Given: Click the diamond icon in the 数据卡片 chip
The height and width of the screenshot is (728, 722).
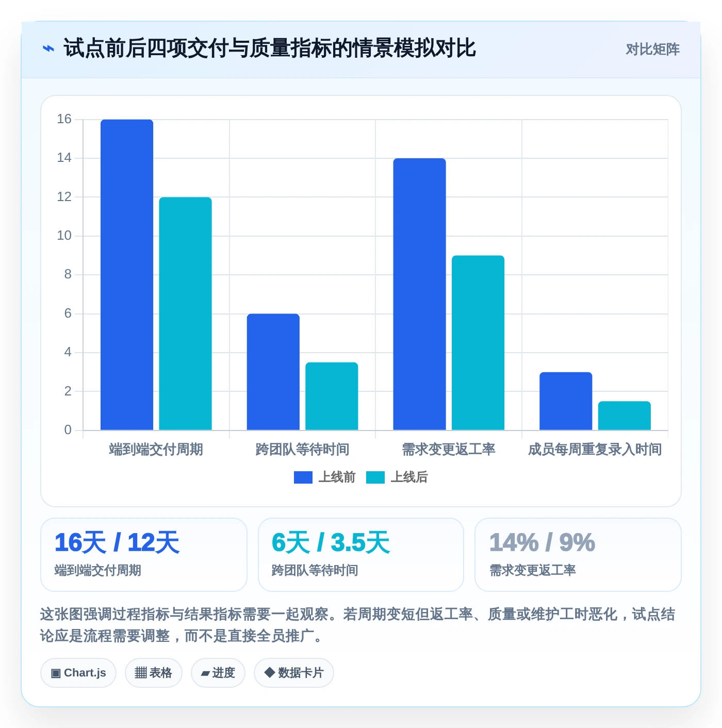Looking at the screenshot, I should point(269,672).
